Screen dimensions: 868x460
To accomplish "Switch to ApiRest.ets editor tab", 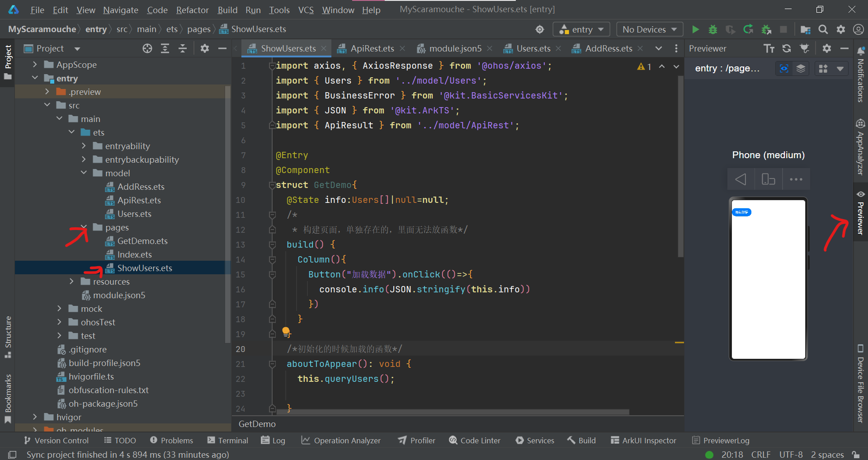I will (372, 48).
